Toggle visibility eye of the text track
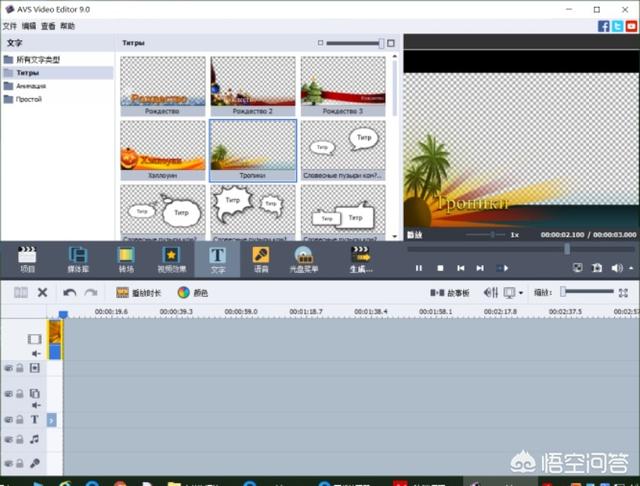 [x=8, y=420]
